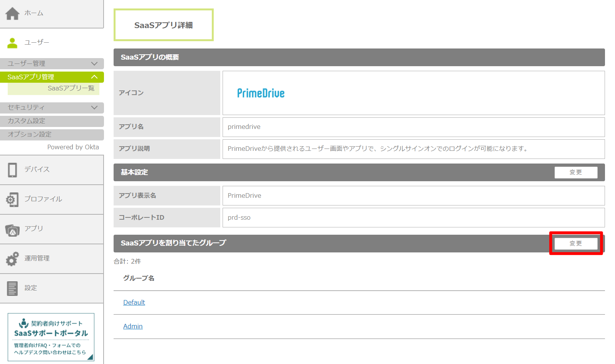
Task: Open the SaaSサポートポータル banner
Action: [51, 337]
